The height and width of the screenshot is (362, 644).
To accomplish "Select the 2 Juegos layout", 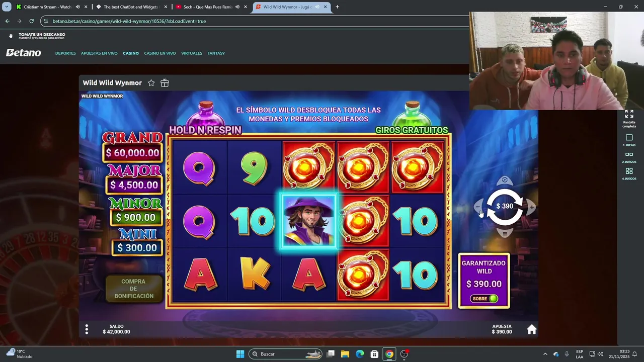I will [629, 157].
